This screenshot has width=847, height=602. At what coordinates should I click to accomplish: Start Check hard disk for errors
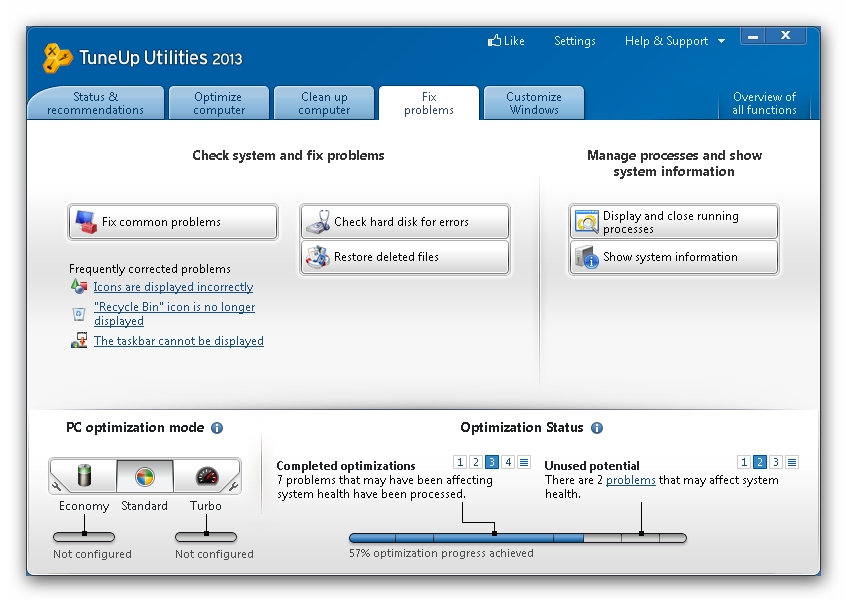click(x=405, y=222)
